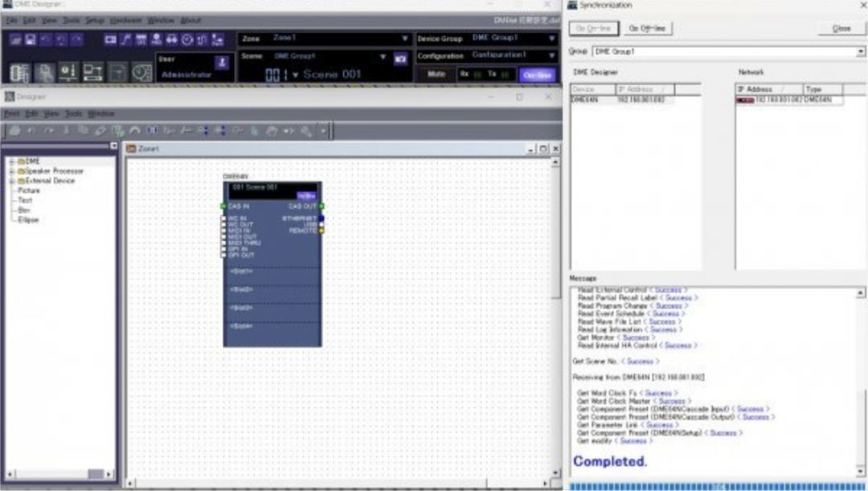Sort Network list by IP Address header

[x=769, y=89]
